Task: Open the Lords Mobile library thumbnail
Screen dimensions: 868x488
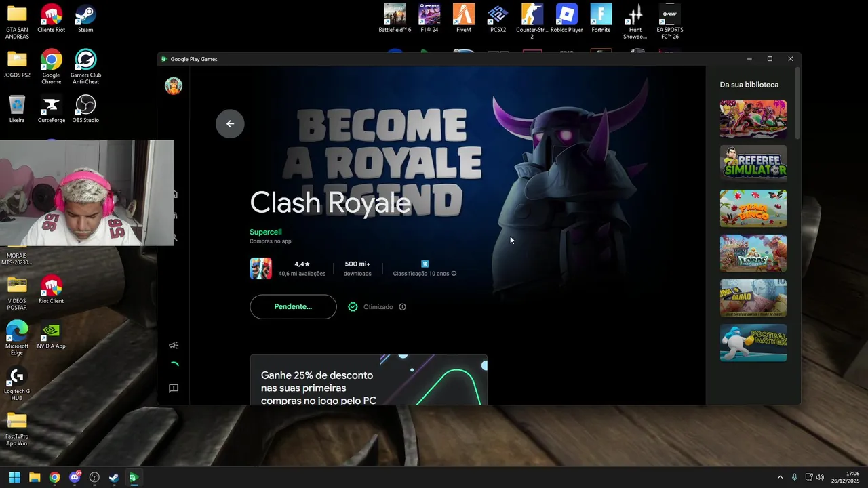Action: point(753,253)
